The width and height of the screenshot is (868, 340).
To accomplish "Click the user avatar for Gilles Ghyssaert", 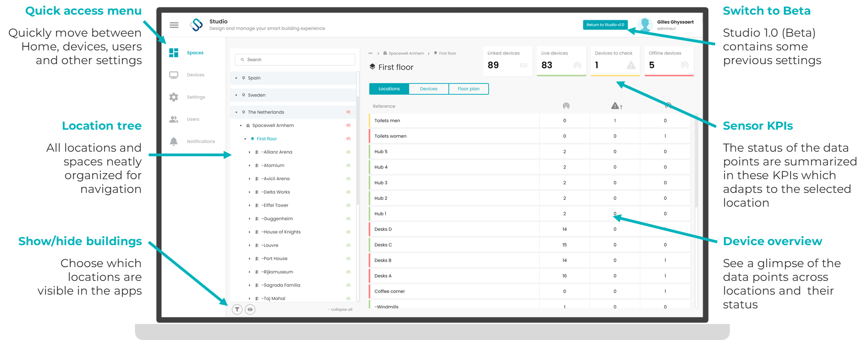I will [645, 25].
